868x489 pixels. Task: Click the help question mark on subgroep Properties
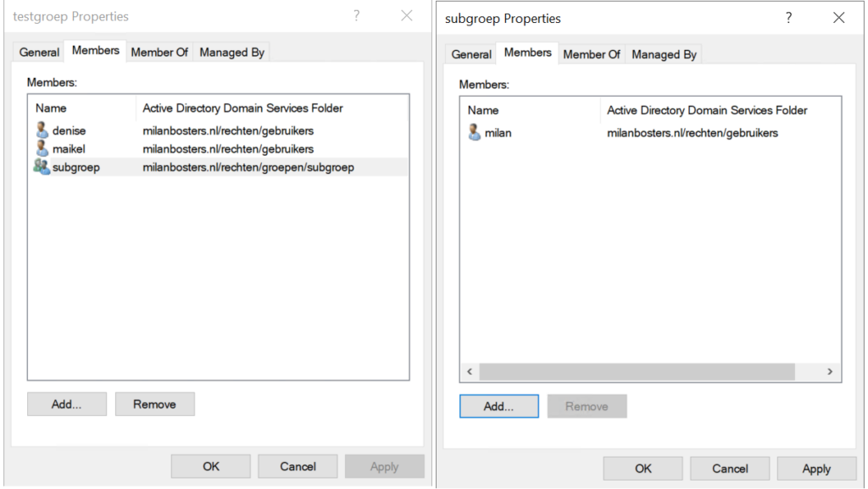pyautogui.click(x=788, y=17)
